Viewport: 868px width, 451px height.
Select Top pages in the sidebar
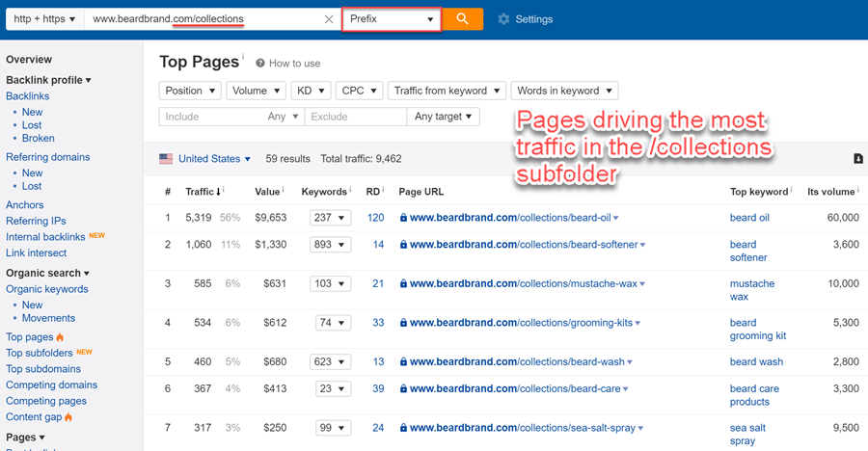29,337
